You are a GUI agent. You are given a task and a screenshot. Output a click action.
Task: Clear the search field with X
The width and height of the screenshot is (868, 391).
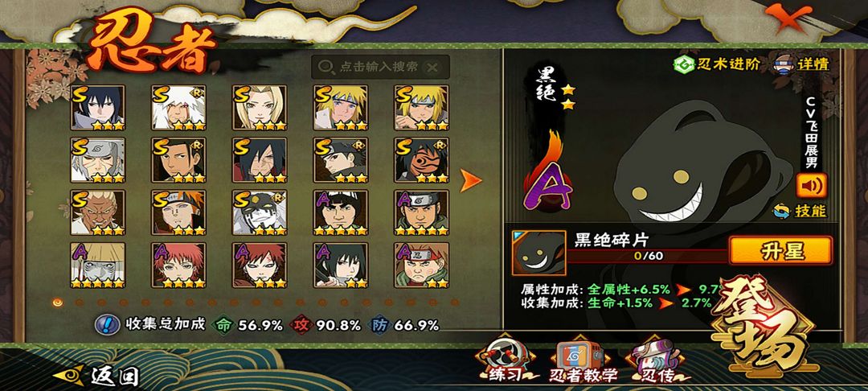tap(433, 68)
